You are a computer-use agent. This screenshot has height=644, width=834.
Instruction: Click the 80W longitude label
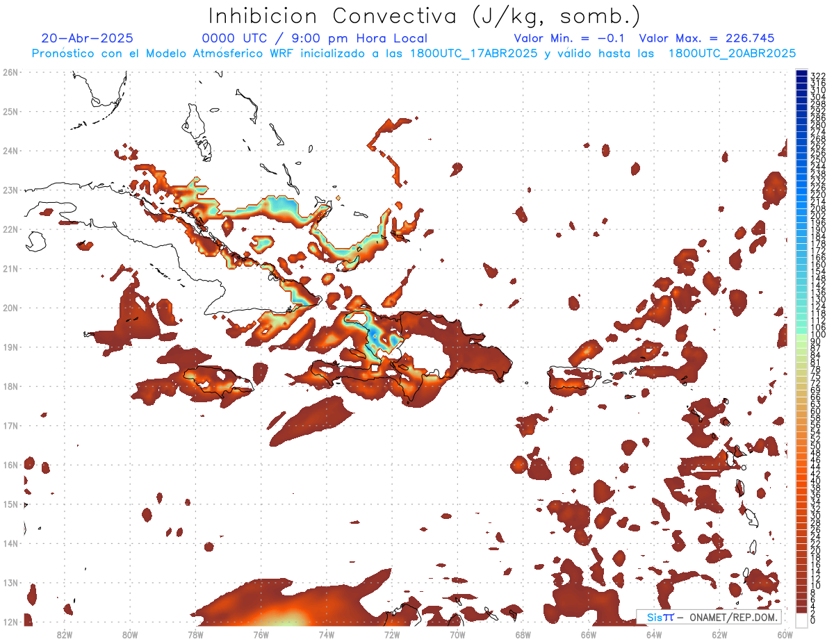click(130, 634)
